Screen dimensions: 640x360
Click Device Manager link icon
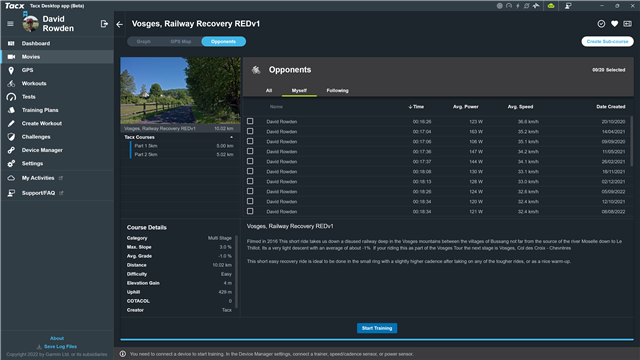pyautogui.click(x=11, y=150)
